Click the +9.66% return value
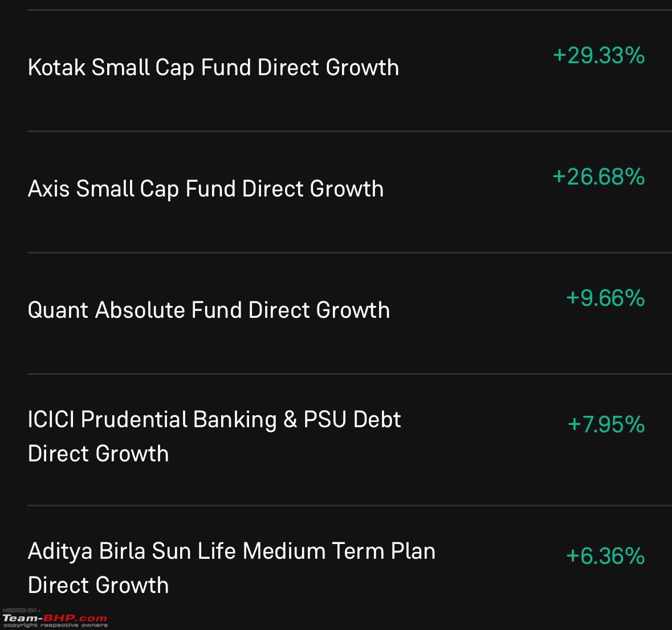The width and height of the screenshot is (672, 630). click(605, 298)
